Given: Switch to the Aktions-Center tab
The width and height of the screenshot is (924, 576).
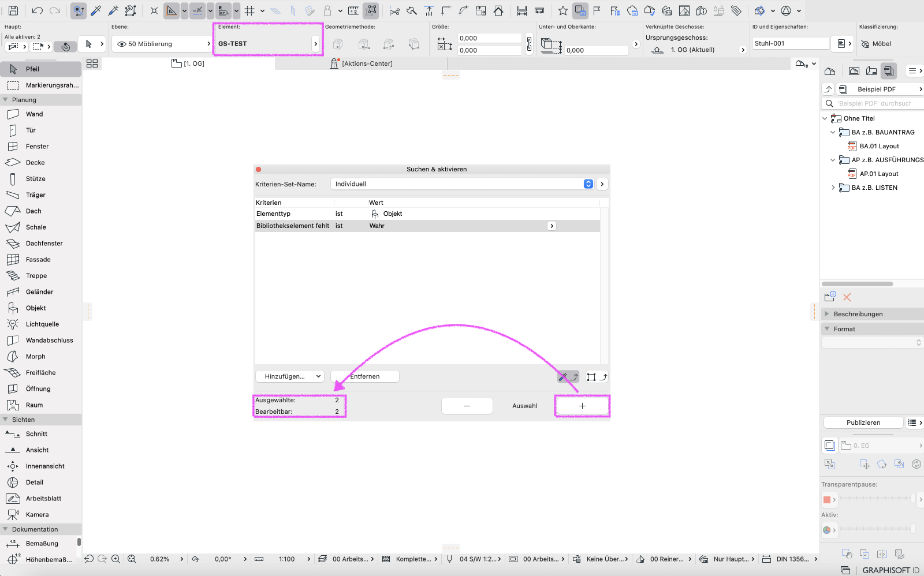Looking at the screenshot, I should coord(367,63).
